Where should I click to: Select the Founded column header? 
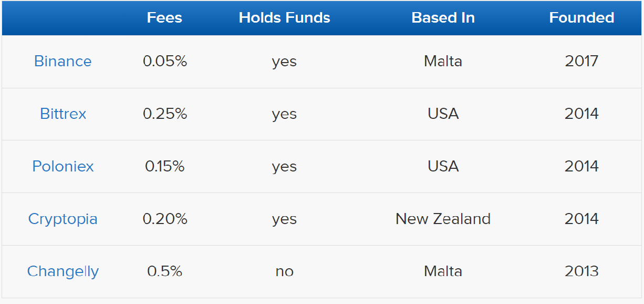(x=581, y=18)
